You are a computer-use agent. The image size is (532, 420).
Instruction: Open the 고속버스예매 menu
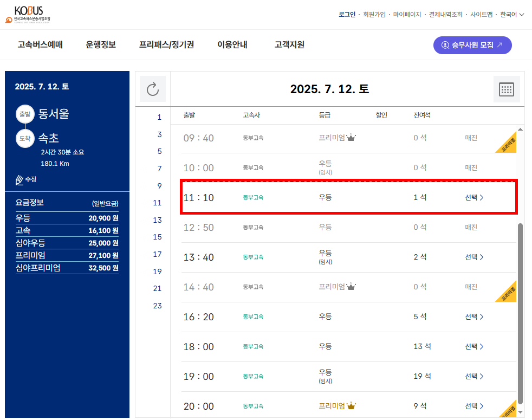tap(40, 45)
